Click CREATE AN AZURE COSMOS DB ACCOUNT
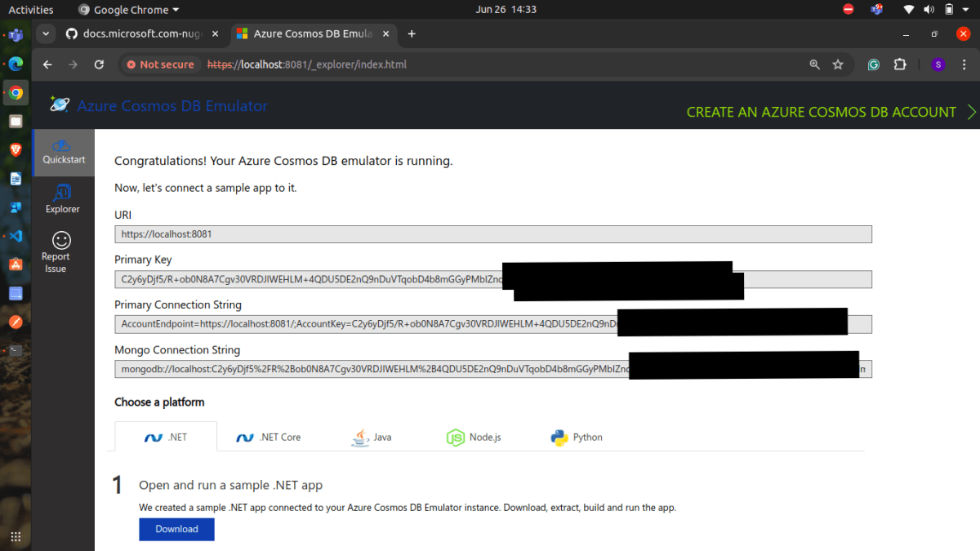980x551 pixels. [822, 112]
